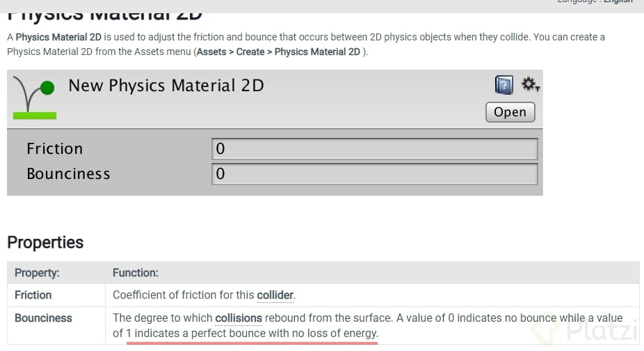Click the Function column header
Viewport: 644px width, 351px height.
pyautogui.click(x=136, y=273)
